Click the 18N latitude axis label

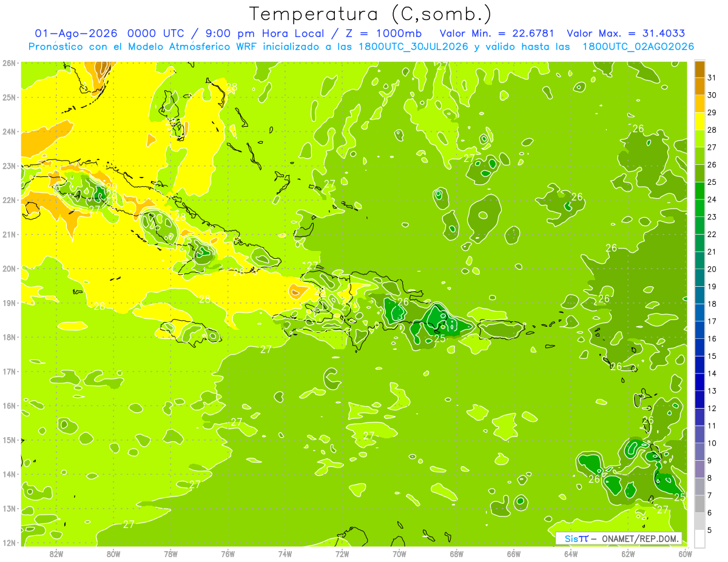coord(9,337)
